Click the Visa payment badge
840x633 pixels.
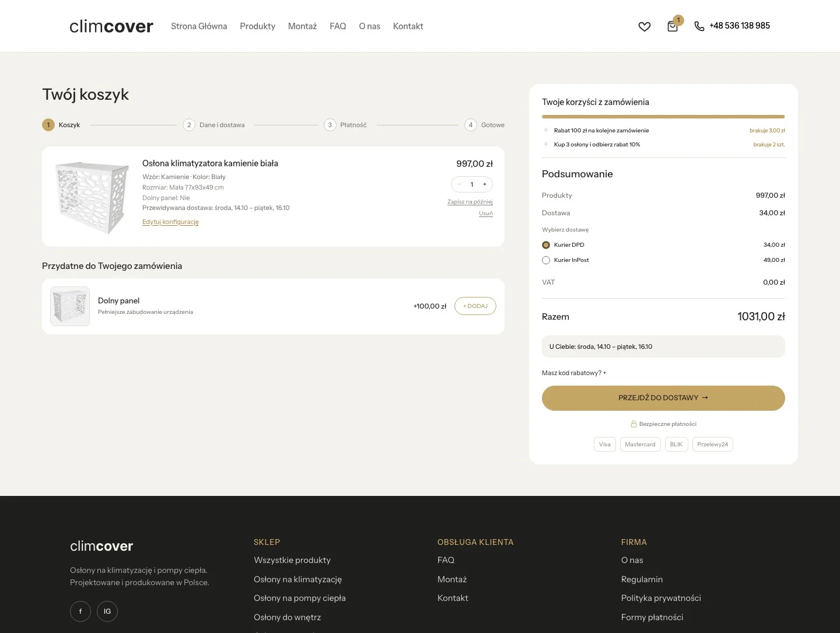point(605,445)
